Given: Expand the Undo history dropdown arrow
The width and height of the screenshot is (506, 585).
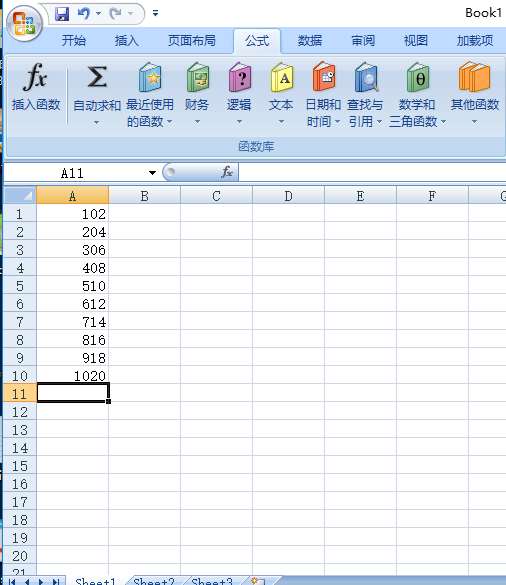Looking at the screenshot, I should pos(98,13).
